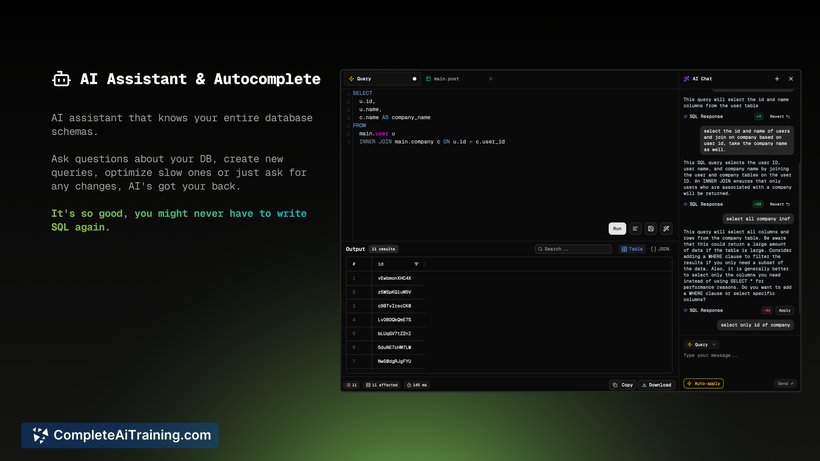Focus the output Search field
820x461 pixels.
[573, 249]
